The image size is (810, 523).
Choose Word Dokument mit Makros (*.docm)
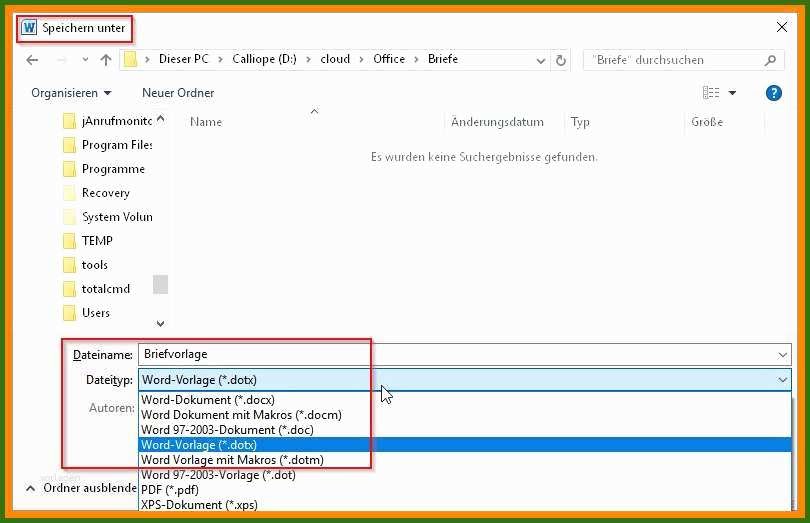tap(464, 415)
